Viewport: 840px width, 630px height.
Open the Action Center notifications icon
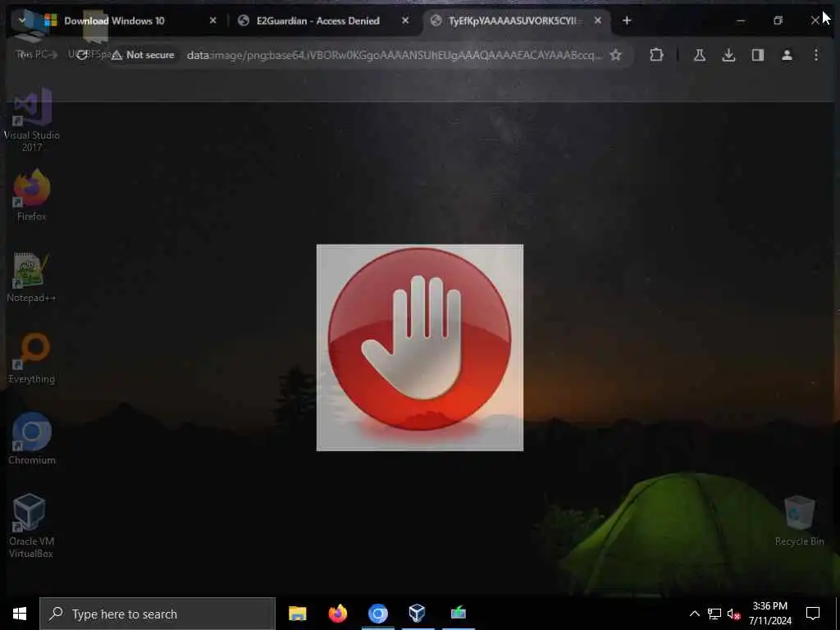point(813,614)
